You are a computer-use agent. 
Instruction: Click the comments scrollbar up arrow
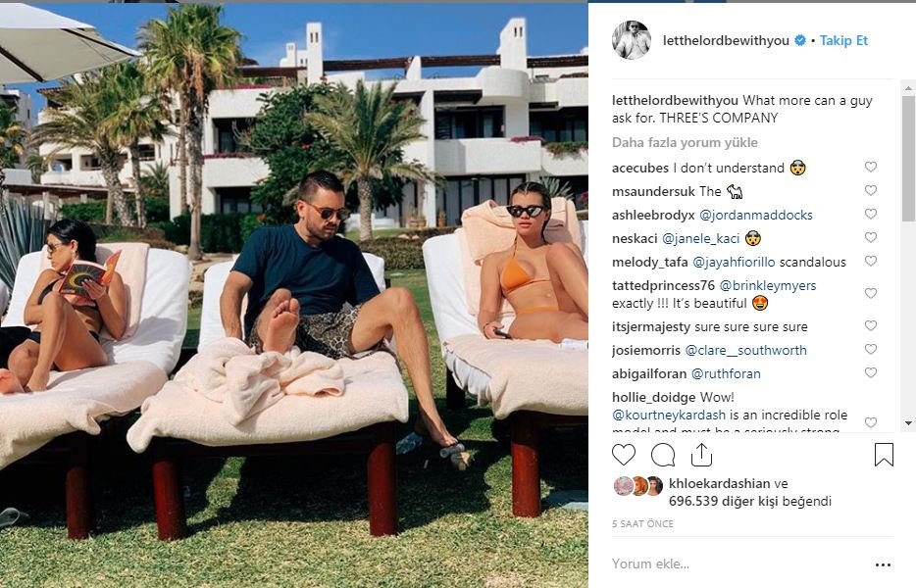908,89
